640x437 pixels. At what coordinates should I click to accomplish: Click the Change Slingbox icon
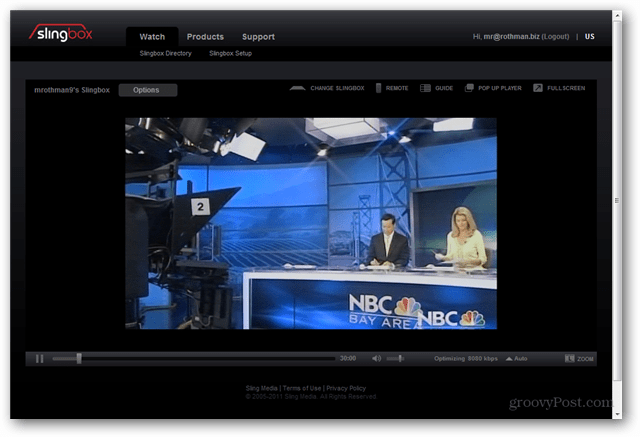(x=297, y=88)
